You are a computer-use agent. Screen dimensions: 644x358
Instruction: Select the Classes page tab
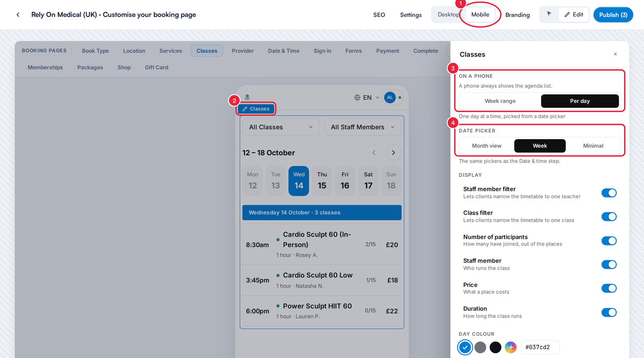tap(207, 51)
